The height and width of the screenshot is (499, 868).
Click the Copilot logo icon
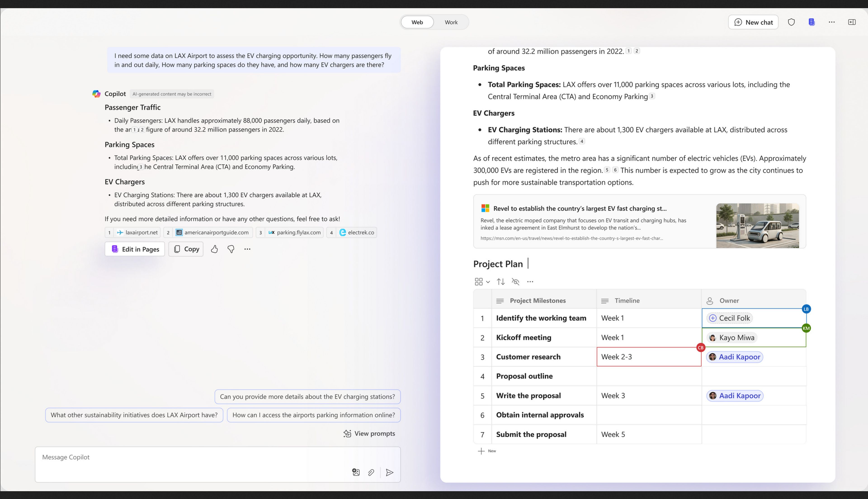pyautogui.click(x=96, y=94)
